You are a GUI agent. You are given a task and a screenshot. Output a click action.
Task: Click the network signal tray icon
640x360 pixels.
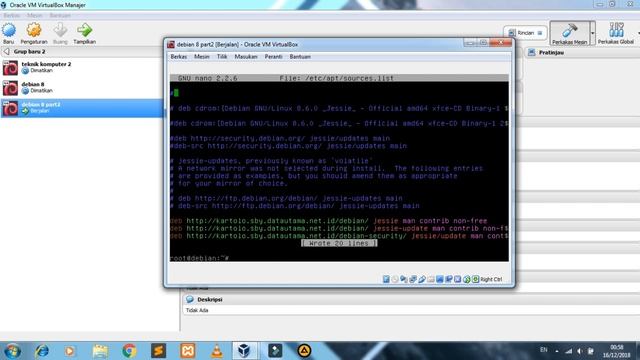(569, 351)
